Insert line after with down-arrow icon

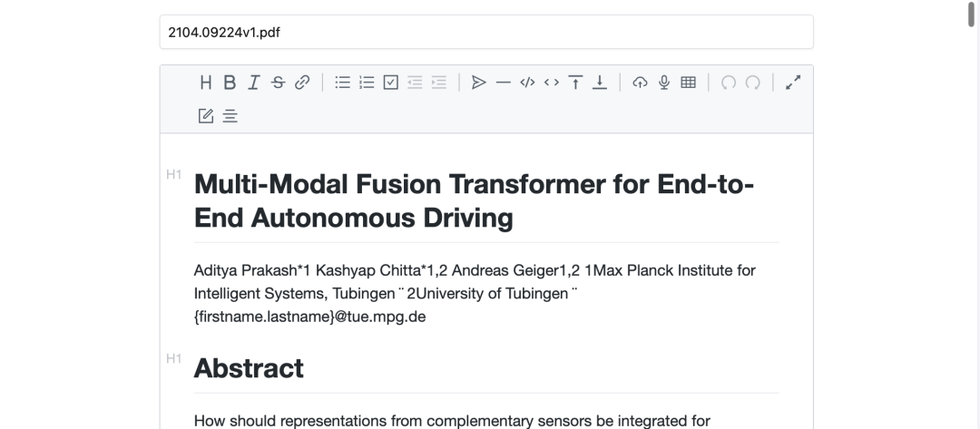tap(599, 83)
